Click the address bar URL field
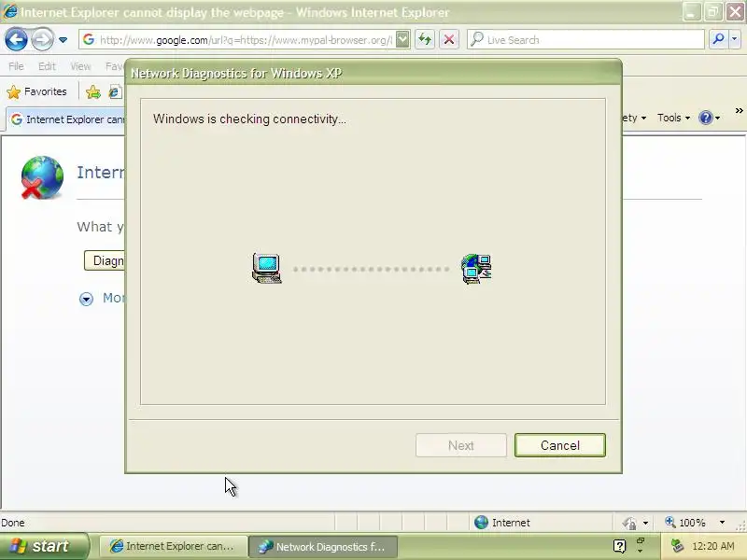Viewport: 747px width, 560px height. [x=246, y=40]
